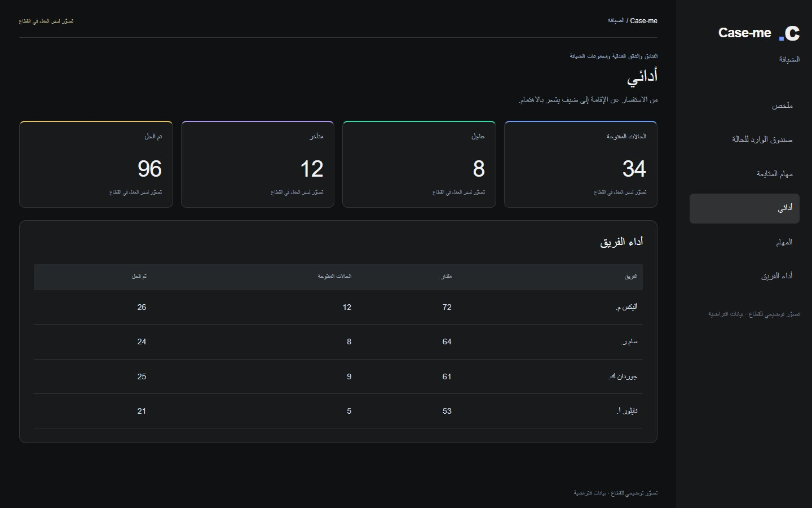Sort by the مقدار column header
Viewport: 812px width, 508px height.
446,277
